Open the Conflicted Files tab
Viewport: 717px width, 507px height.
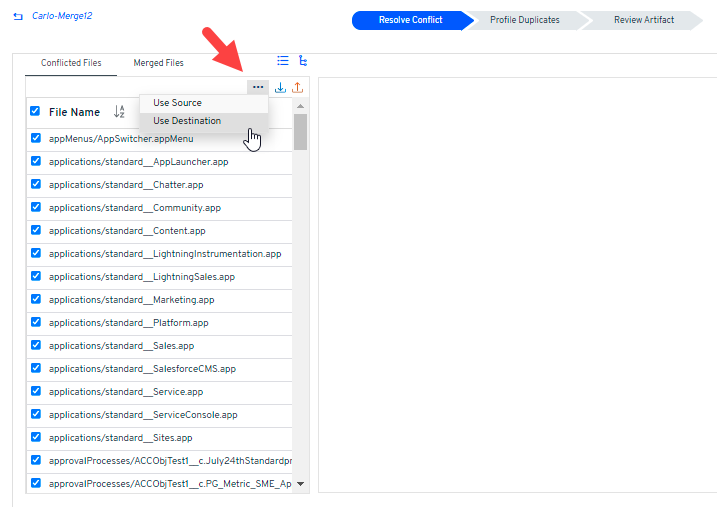pyautogui.click(x=71, y=63)
